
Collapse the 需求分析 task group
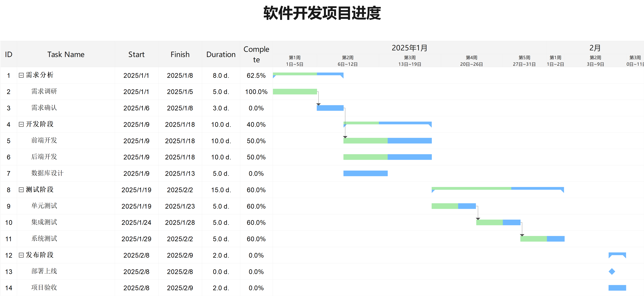tap(21, 75)
